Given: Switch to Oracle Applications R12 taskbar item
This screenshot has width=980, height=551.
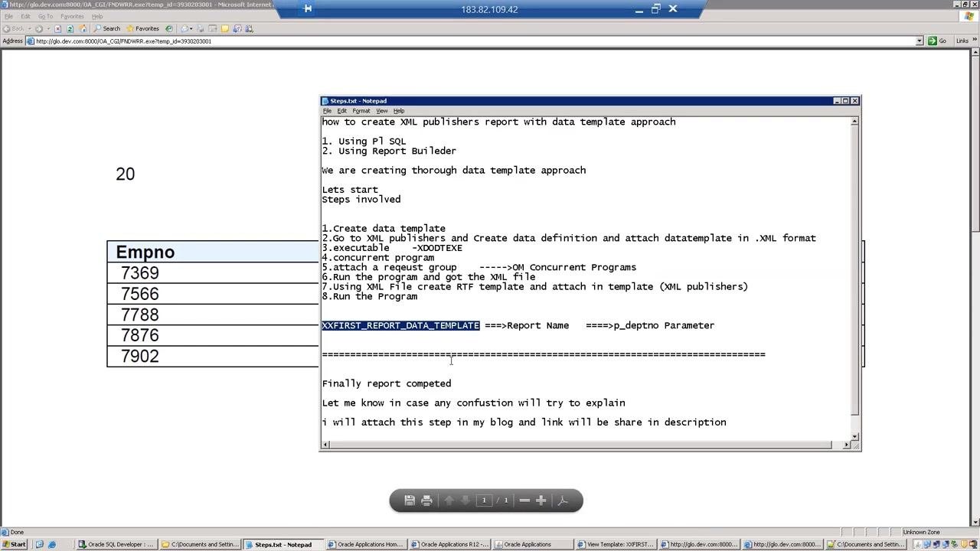Looking at the screenshot, I should pyautogui.click(x=449, y=544).
